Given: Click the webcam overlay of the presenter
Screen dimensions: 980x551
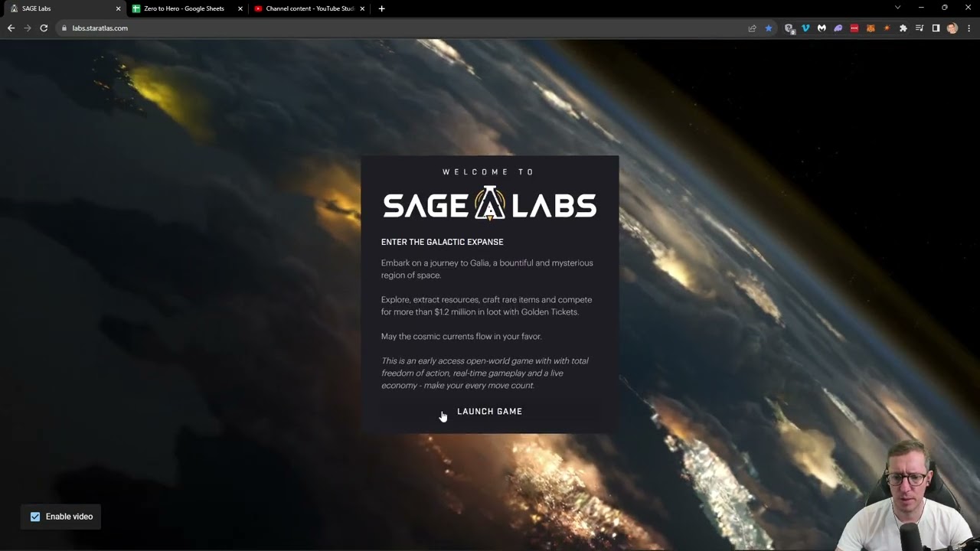Looking at the screenshot, I should pos(908,495).
